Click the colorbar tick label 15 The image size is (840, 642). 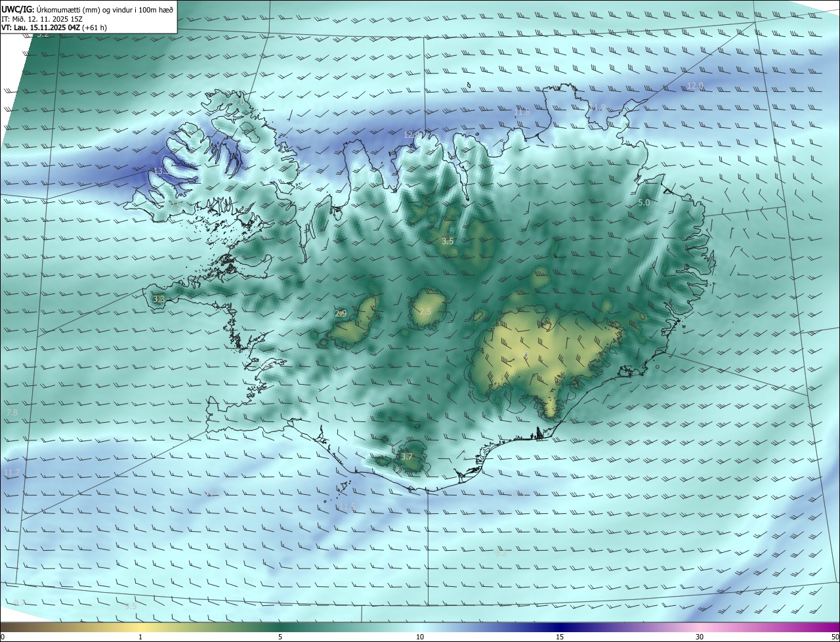[x=560, y=637]
